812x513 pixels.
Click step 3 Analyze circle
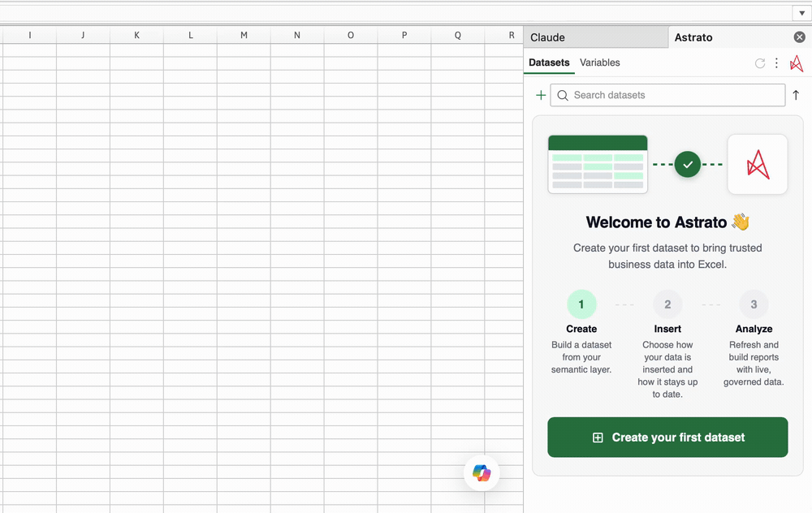[754, 304]
